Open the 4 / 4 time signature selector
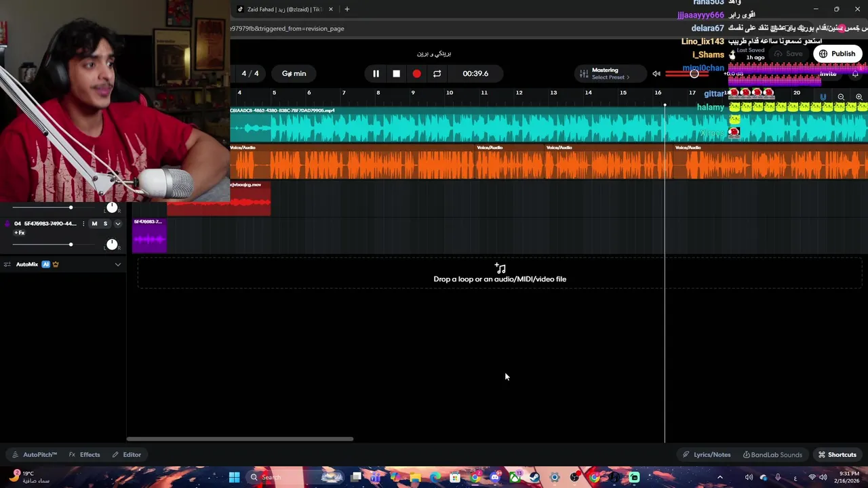This screenshot has height=488, width=868. pyautogui.click(x=250, y=73)
